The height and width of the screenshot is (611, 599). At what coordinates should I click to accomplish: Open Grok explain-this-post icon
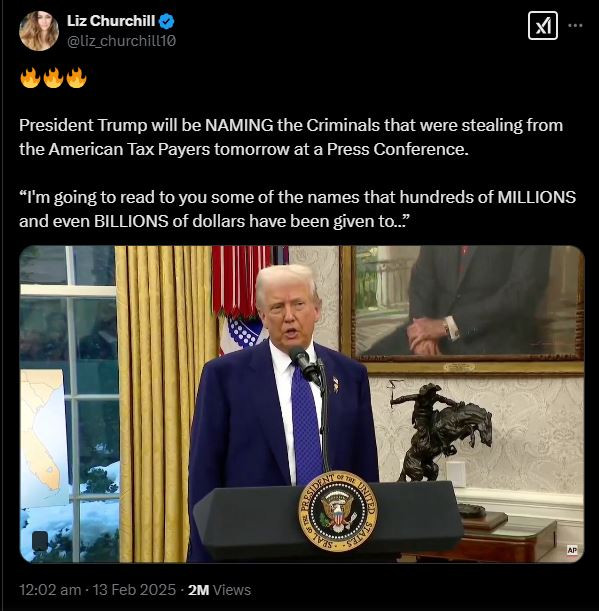[542, 26]
